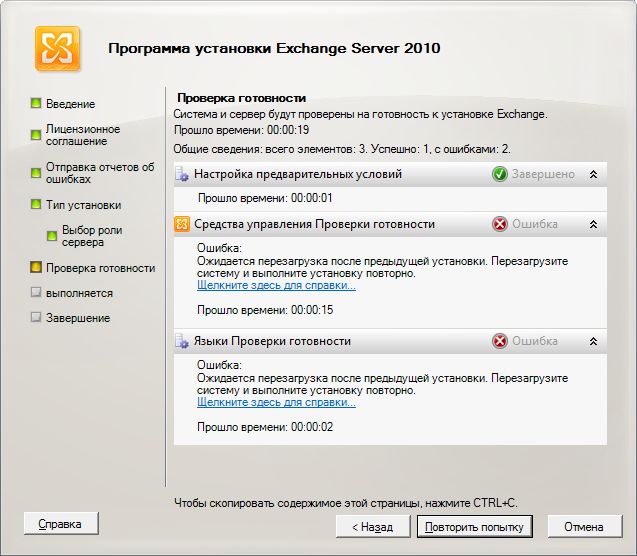Click Повторить попытку to retry checks
This screenshot has width=637, height=556.
click(x=474, y=527)
